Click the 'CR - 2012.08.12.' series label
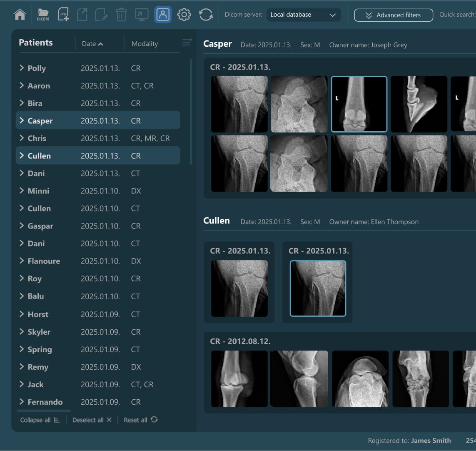 240,341
